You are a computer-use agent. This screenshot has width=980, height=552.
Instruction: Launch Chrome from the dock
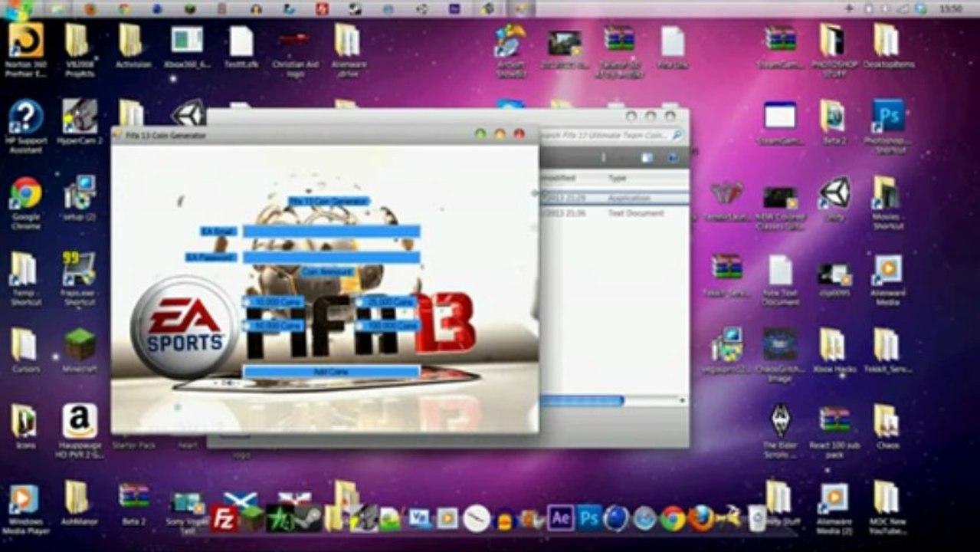tap(673, 518)
